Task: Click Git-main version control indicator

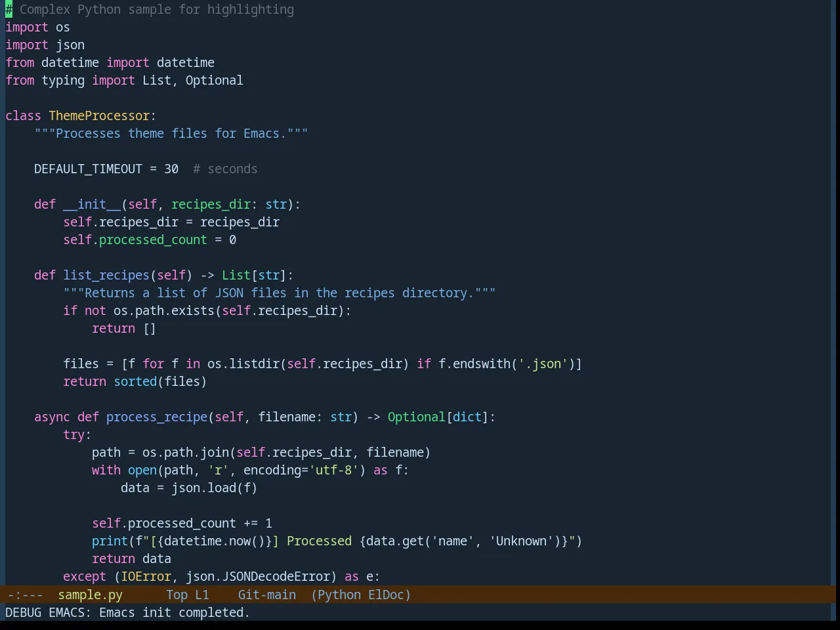Action: (x=266, y=595)
